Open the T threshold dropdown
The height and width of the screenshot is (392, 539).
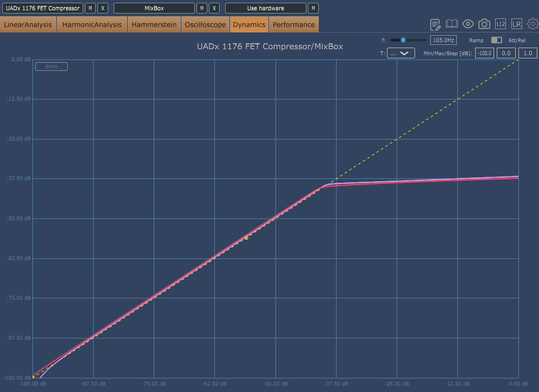(x=400, y=53)
